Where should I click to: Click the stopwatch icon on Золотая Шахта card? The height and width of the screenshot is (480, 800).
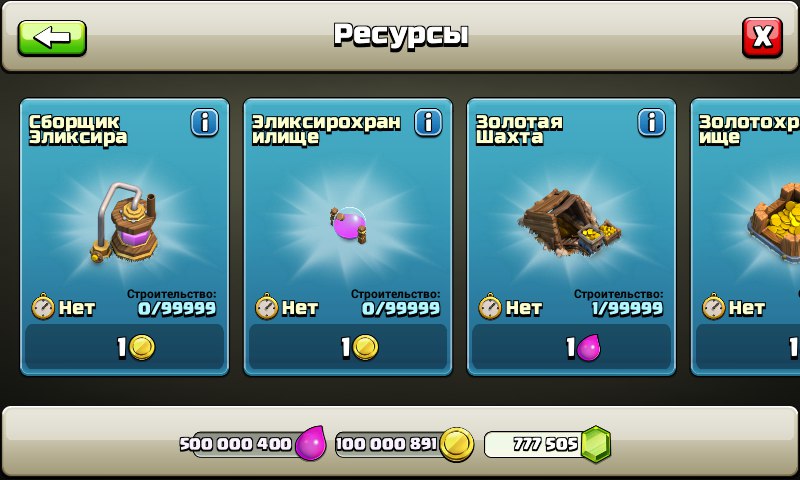(490, 307)
